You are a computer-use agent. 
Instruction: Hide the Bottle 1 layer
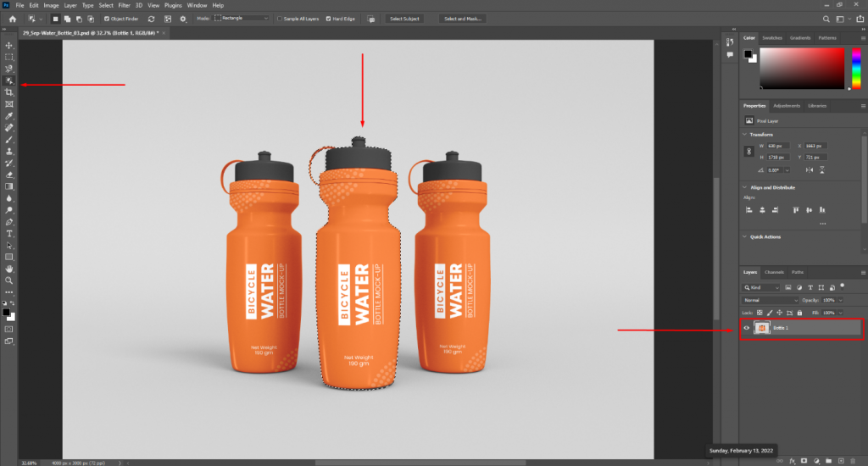point(746,328)
